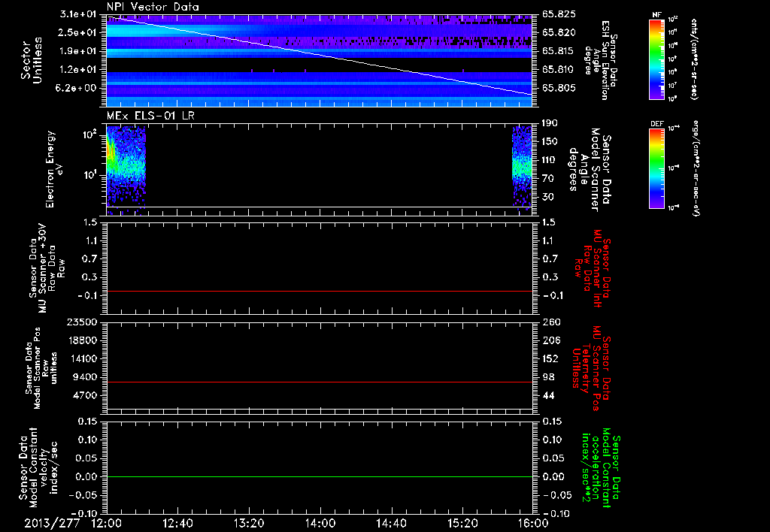Click ELS electron spectrogram burst near 12:00
Image resolution: width=770 pixels, height=532 pixels.
coord(126,169)
